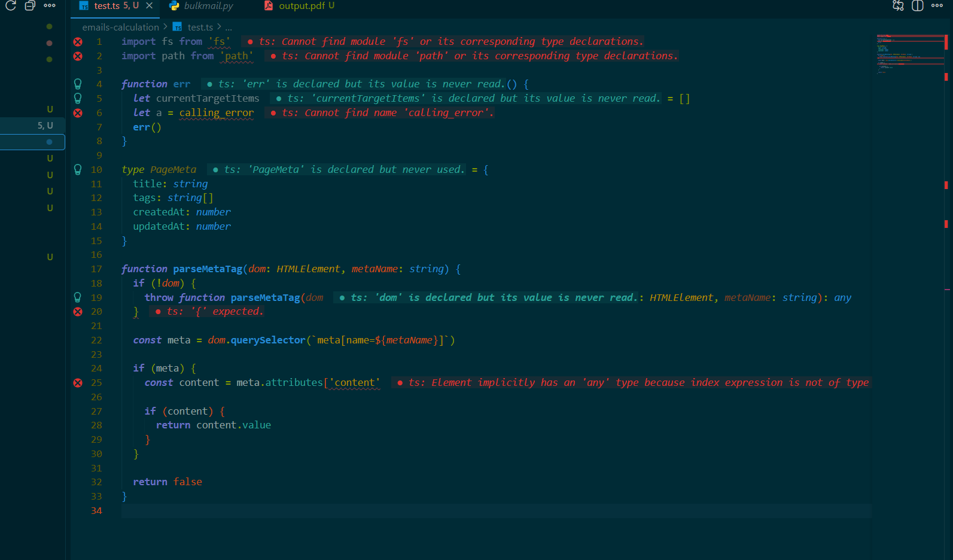The height and width of the screenshot is (560, 953).
Task: Open the emails-calculation breadcrumb
Action: pos(120,27)
